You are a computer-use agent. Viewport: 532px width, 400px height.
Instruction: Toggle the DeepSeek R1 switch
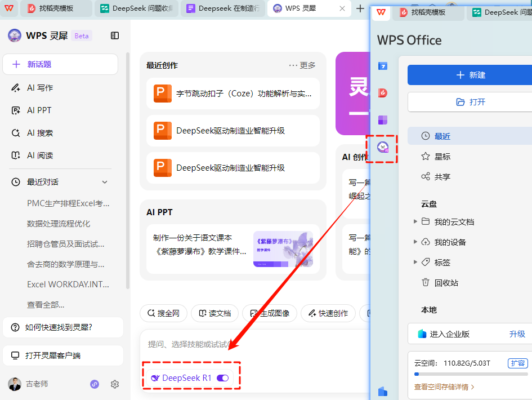coord(222,378)
